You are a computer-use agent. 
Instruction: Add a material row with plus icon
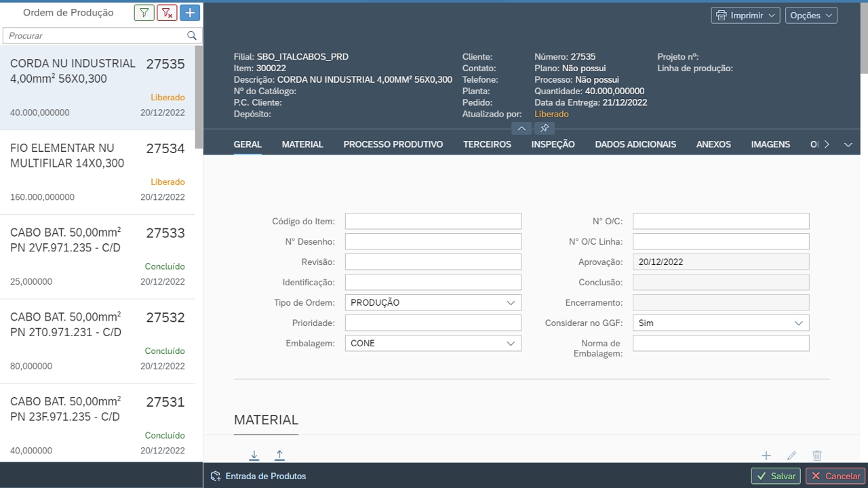[766, 456]
